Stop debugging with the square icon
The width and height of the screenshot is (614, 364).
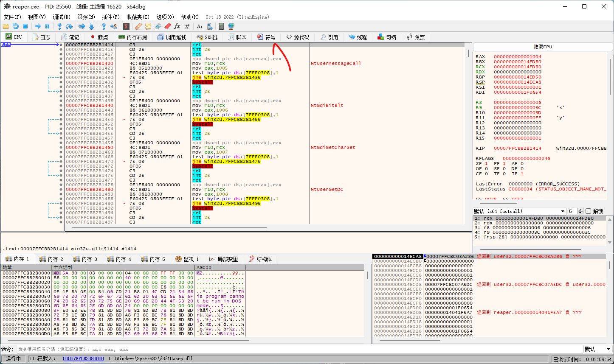25,26
